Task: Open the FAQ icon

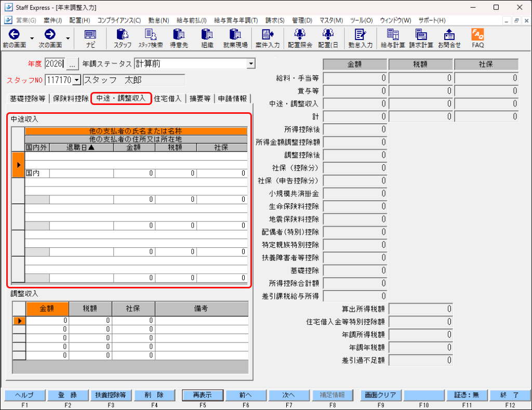Action: pyautogui.click(x=477, y=38)
